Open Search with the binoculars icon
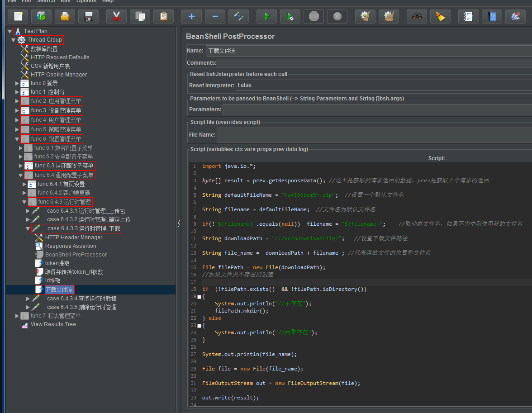The width and height of the screenshot is (532, 413). 417,17
